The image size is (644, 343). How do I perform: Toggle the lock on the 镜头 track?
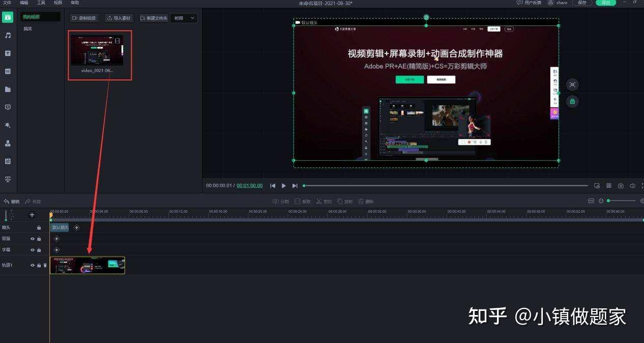point(39,227)
